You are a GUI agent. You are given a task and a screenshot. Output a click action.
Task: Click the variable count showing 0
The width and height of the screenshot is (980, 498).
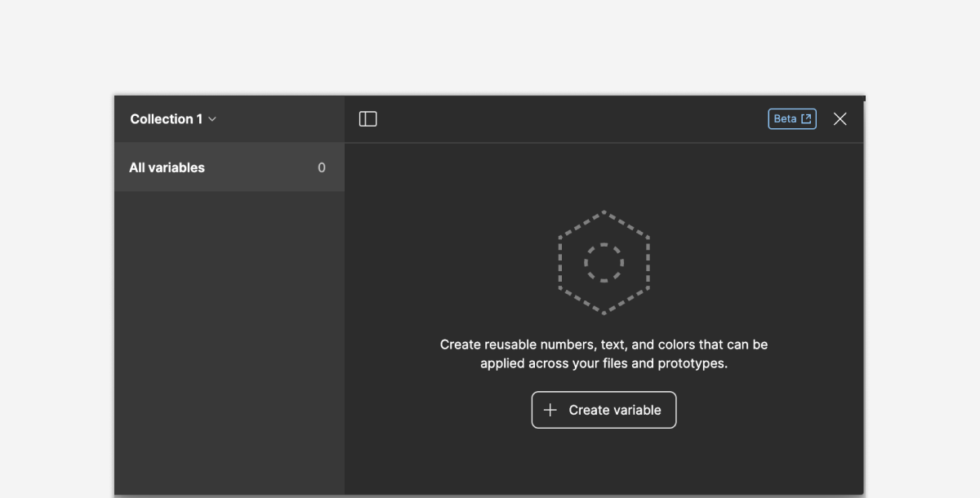point(321,167)
